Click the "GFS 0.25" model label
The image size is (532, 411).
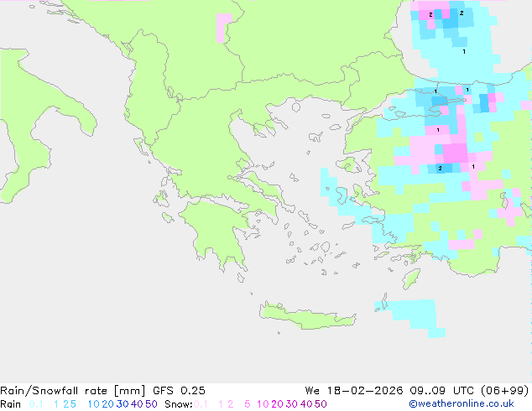[179, 391]
